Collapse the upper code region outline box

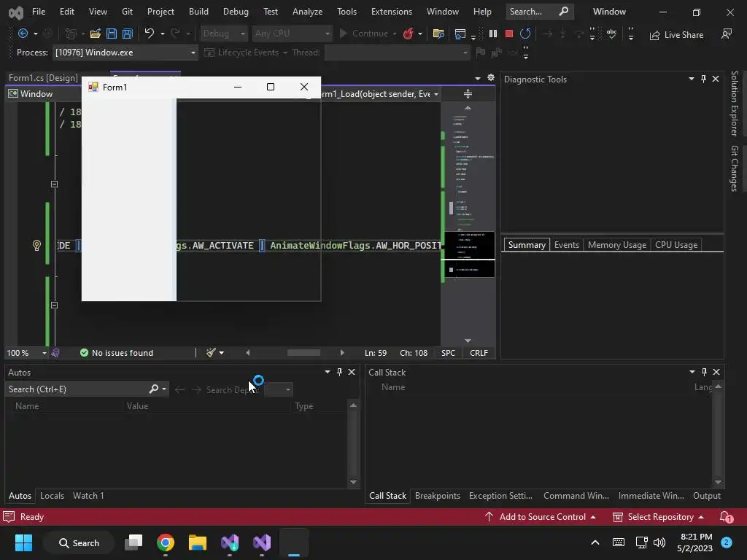(54, 184)
